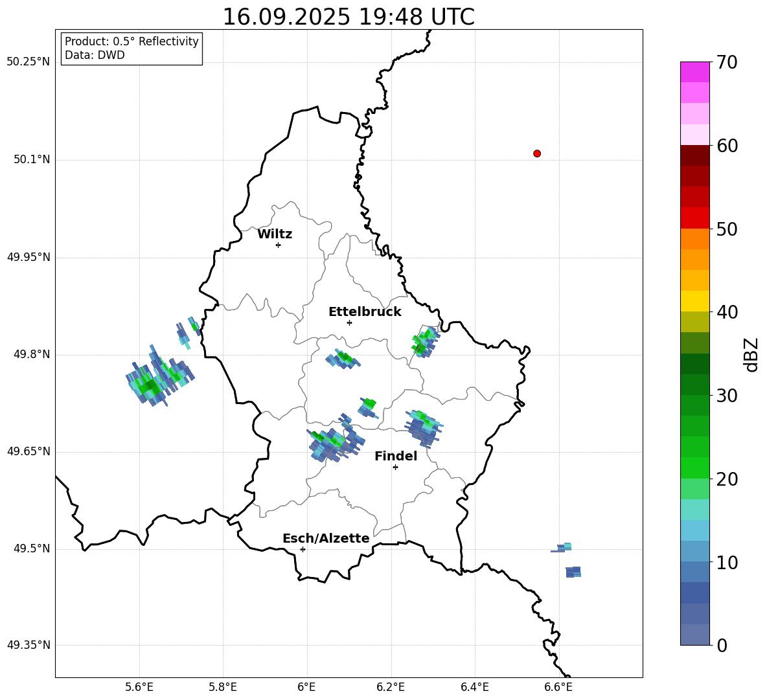
Task: Click the 6.4°E longitude label
Action: tap(474, 687)
